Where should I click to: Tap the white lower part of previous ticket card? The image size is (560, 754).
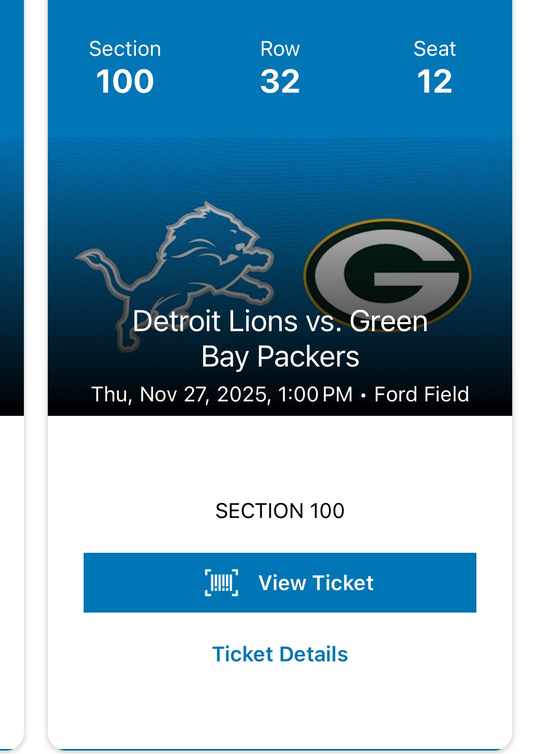click(x=11, y=573)
